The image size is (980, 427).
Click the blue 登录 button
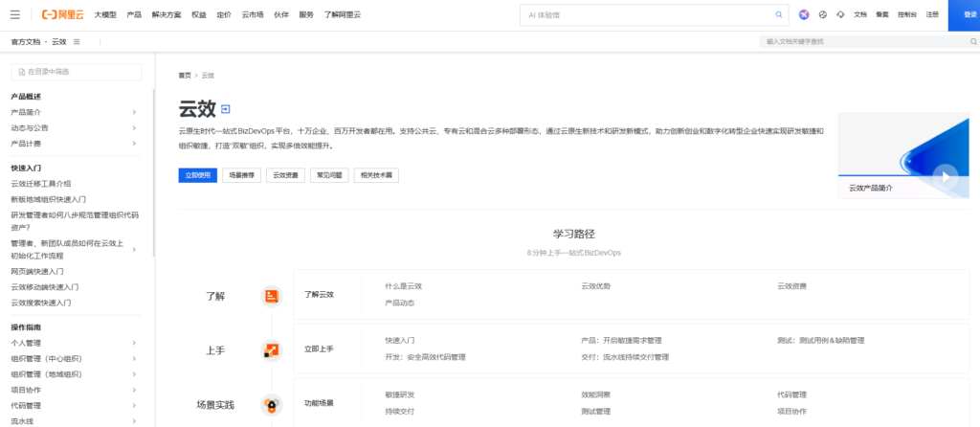tap(964, 15)
